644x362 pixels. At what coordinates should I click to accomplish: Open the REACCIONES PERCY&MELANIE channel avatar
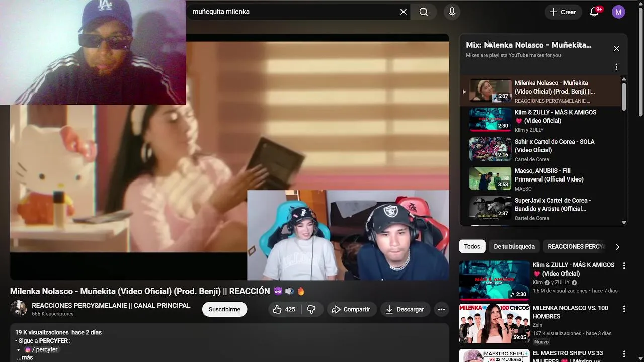click(19, 308)
